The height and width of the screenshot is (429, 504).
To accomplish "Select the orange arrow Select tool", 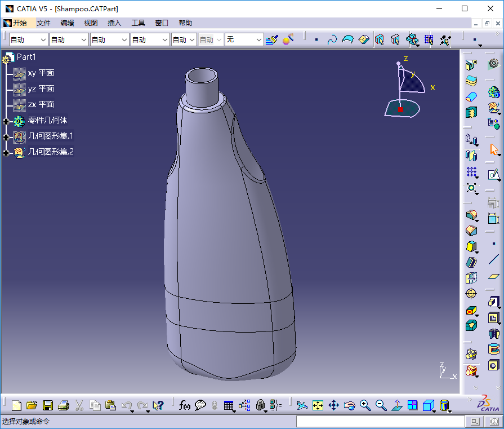I will [494, 149].
